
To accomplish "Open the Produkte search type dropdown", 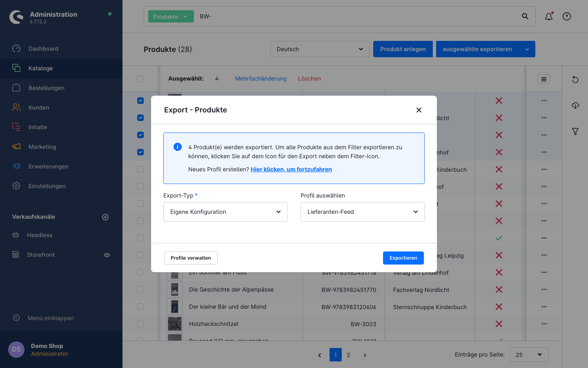I will tap(171, 17).
